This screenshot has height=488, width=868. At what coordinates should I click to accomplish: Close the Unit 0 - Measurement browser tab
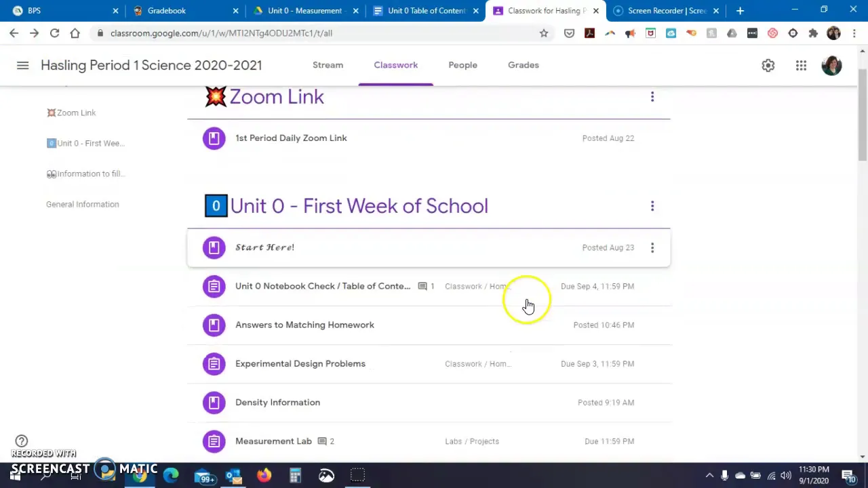point(355,11)
